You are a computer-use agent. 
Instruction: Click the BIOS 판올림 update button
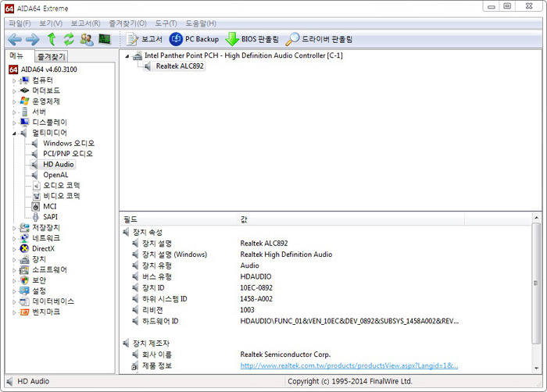point(252,39)
